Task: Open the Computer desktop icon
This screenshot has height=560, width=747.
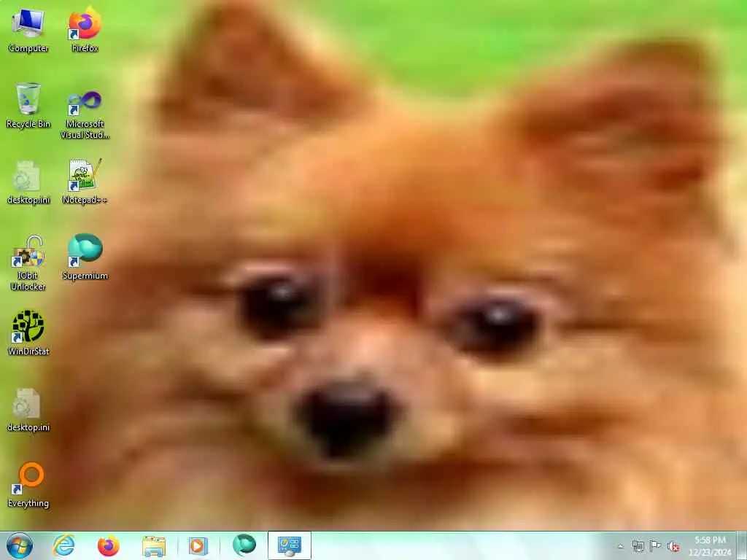Action: pos(28,29)
